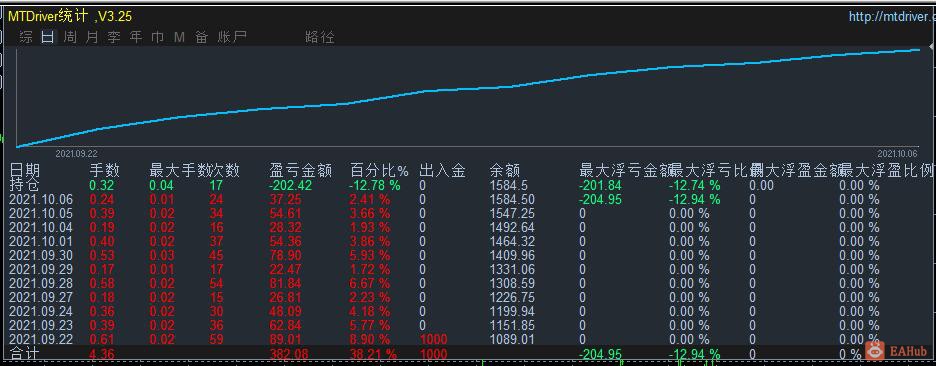
Task: Click total lots value 4.36
Action: [101, 355]
